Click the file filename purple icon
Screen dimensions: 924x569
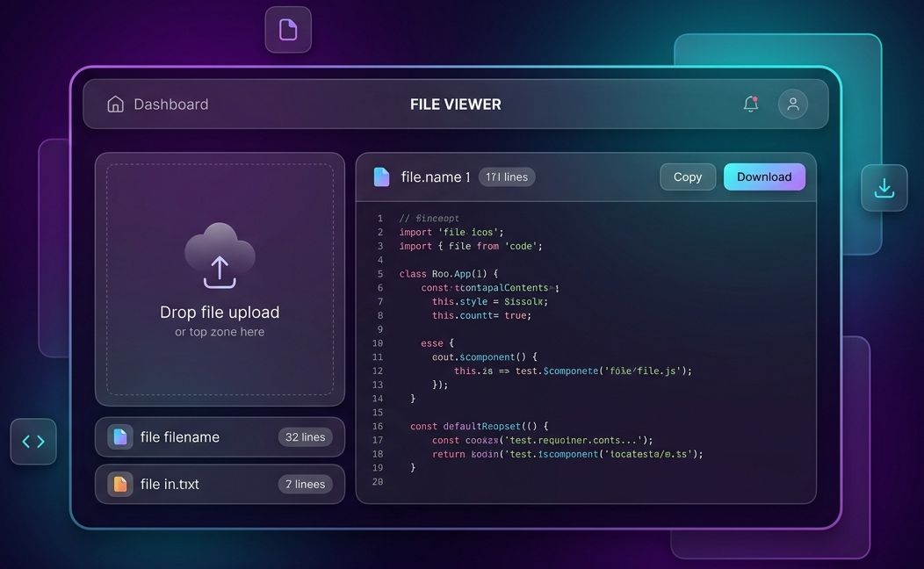pos(120,437)
